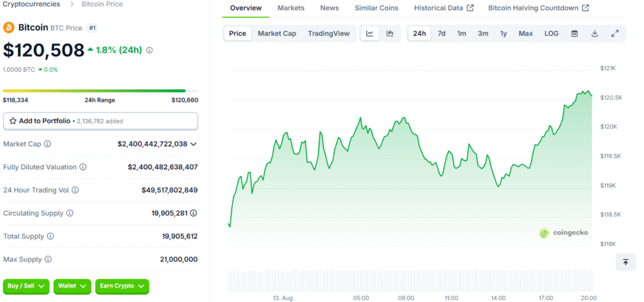Click the volume bar strip below chart
644x302 pixels.
410,280
